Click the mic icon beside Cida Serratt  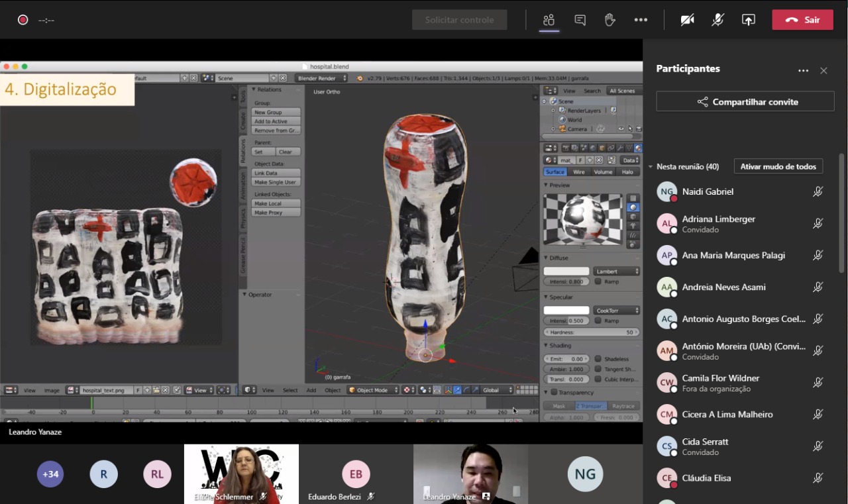pyautogui.click(x=818, y=446)
